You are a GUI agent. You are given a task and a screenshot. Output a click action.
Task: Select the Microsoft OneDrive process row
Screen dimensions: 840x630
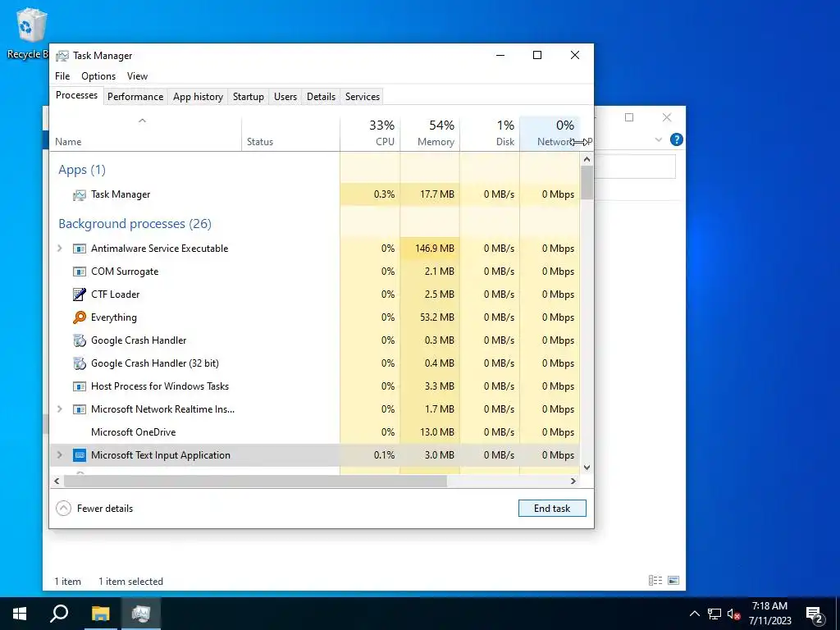coord(315,432)
